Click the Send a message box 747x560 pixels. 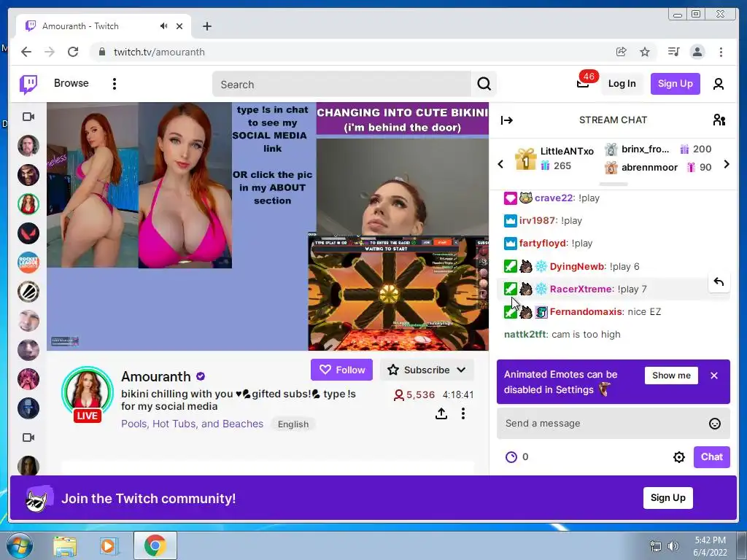[613, 424]
